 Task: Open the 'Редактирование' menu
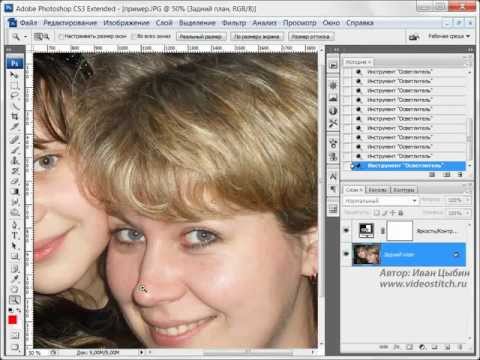pyautogui.click(x=70, y=23)
